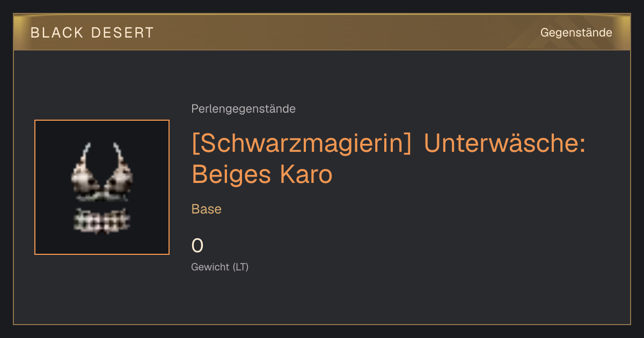The height and width of the screenshot is (338, 644).
Task: Click the Beiges Karo title line
Action: coord(262,174)
